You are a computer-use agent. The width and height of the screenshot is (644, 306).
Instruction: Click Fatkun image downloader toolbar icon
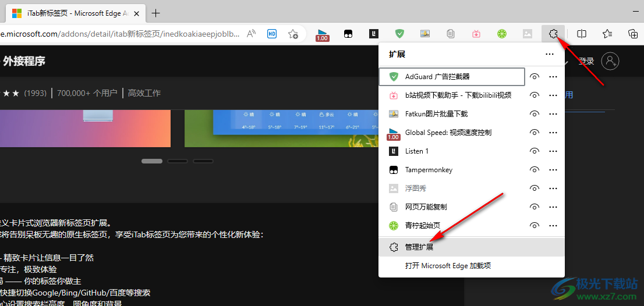(x=425, y=34)
